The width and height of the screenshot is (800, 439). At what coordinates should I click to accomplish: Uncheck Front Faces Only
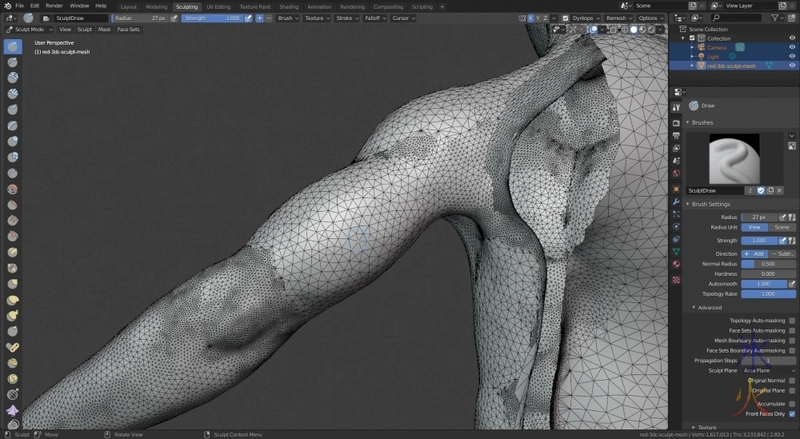tap(792, 414)
